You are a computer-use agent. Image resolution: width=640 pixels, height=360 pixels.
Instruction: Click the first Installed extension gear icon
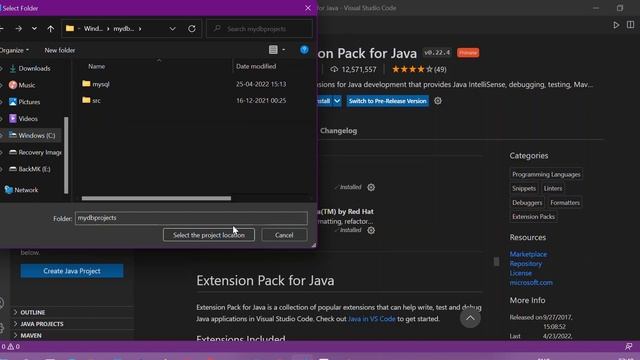(x=371, y=187)
